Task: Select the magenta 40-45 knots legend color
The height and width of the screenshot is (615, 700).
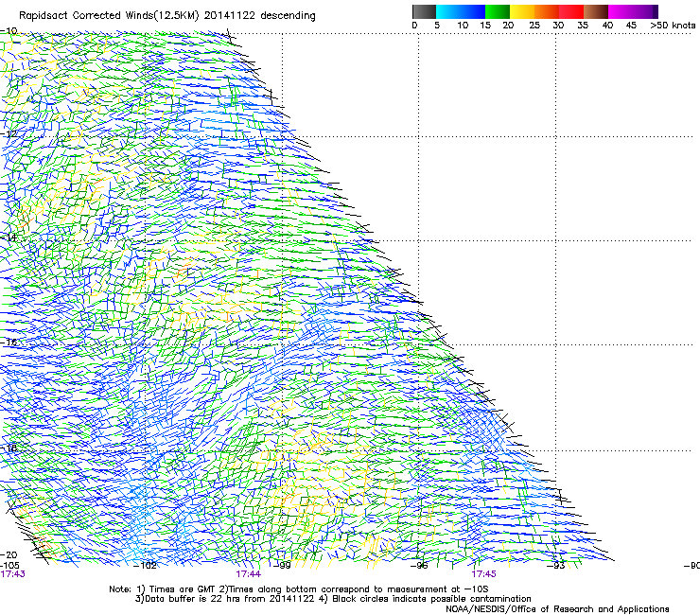Action: pyautogui.click(x=621, y=11)
